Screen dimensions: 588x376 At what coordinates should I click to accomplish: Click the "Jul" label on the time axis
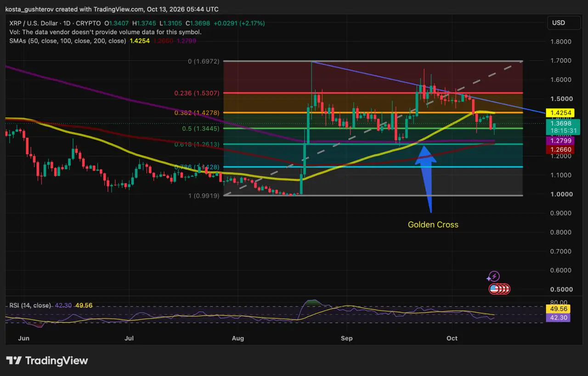coord(130,338)
